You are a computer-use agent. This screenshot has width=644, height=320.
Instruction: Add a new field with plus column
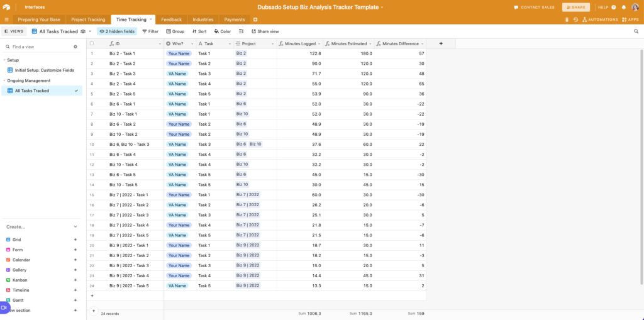tap(441, 43)
